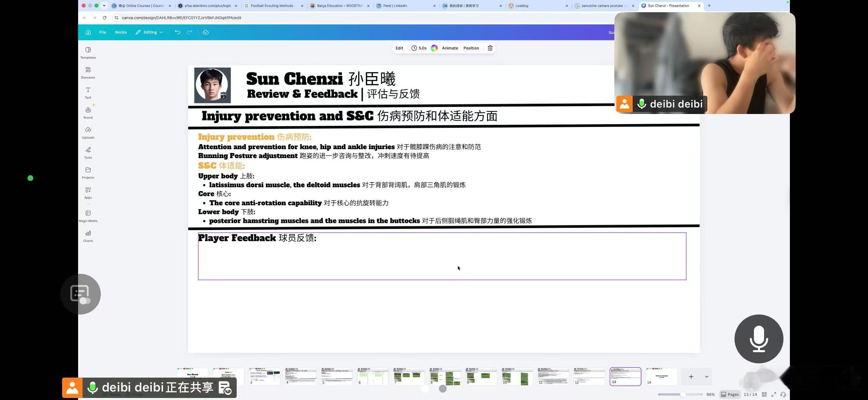Screen dimensions: 868x400
Task: Open the grid view of pages
Action: pyautogui.click(x=764, y=394)
